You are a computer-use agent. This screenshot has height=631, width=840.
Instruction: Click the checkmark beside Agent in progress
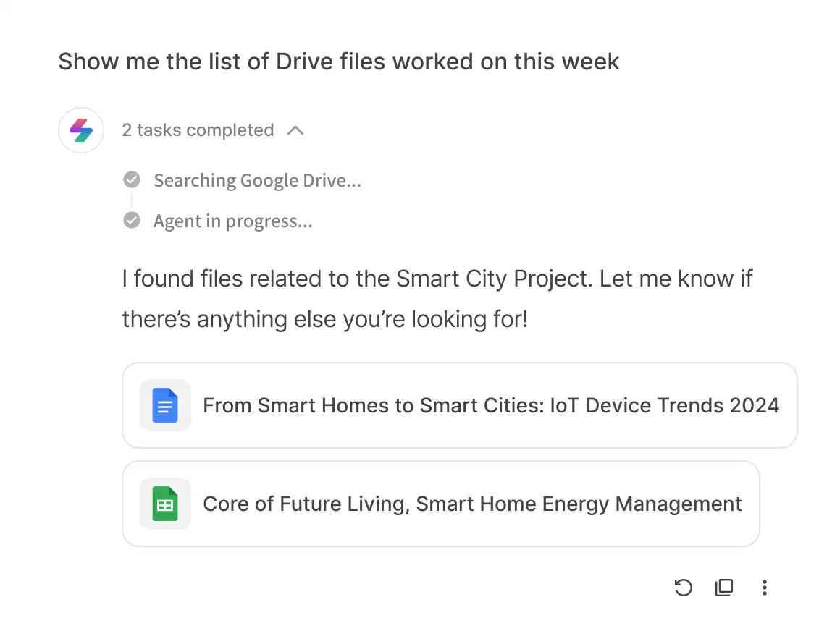[132, 221]
